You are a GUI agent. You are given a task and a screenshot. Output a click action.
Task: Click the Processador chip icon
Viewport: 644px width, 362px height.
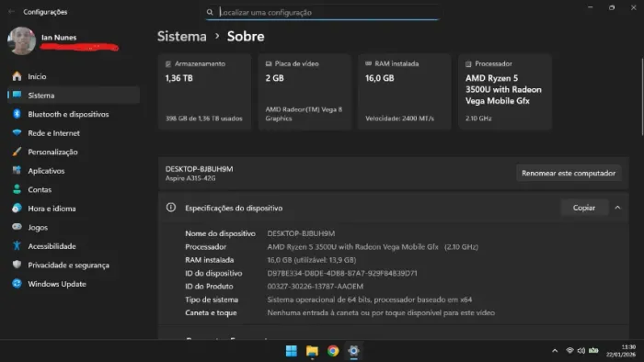(468, 64)
